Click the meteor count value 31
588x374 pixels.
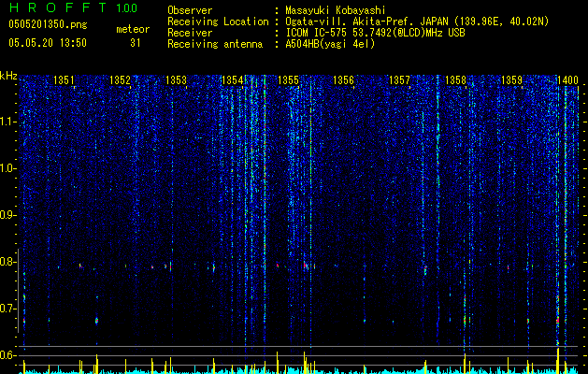pos(135,43)
